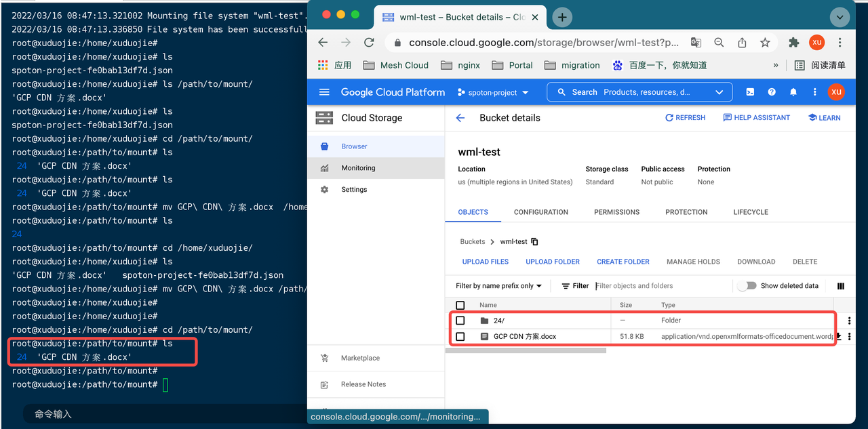Open notifications bell in GCP header
Screen dimensions: 868x429
793,92
